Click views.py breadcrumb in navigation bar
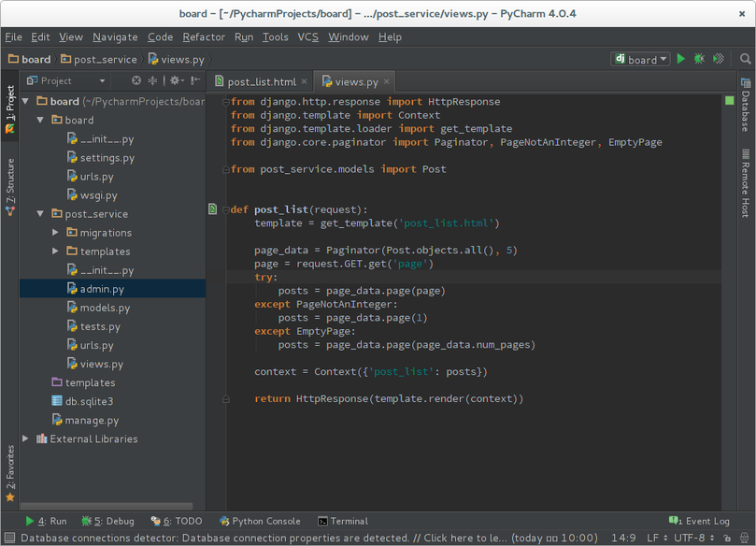756x546 pixels. coord(177,59)
